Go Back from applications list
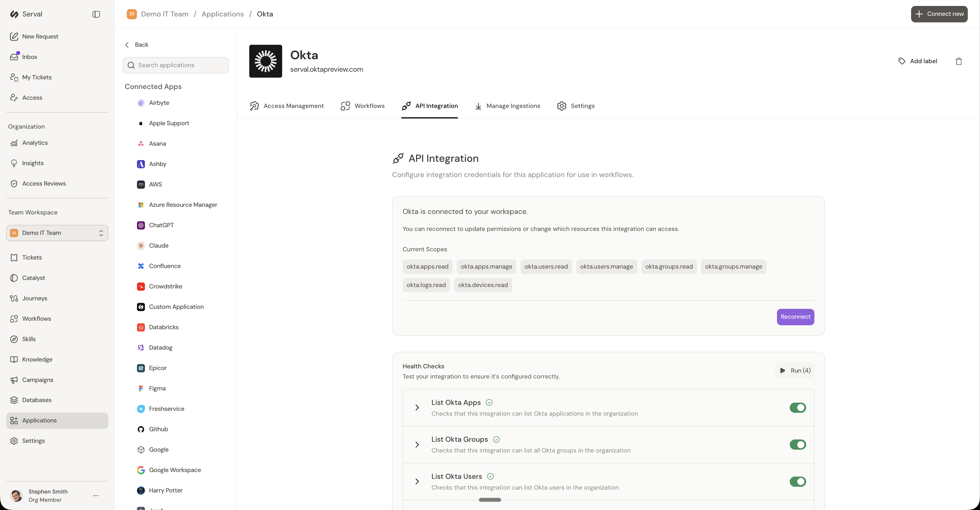This screenshot has height=510, width=980. (137, 45)
